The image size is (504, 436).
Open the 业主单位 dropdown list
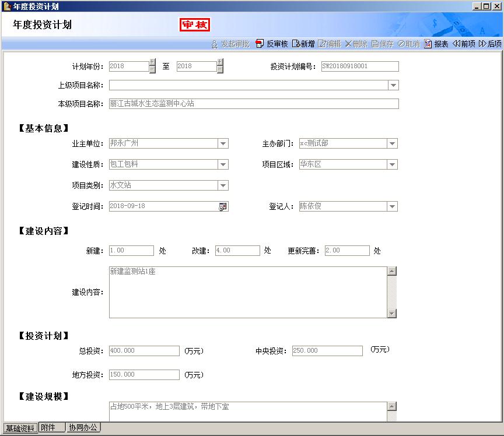pos(223,143)
